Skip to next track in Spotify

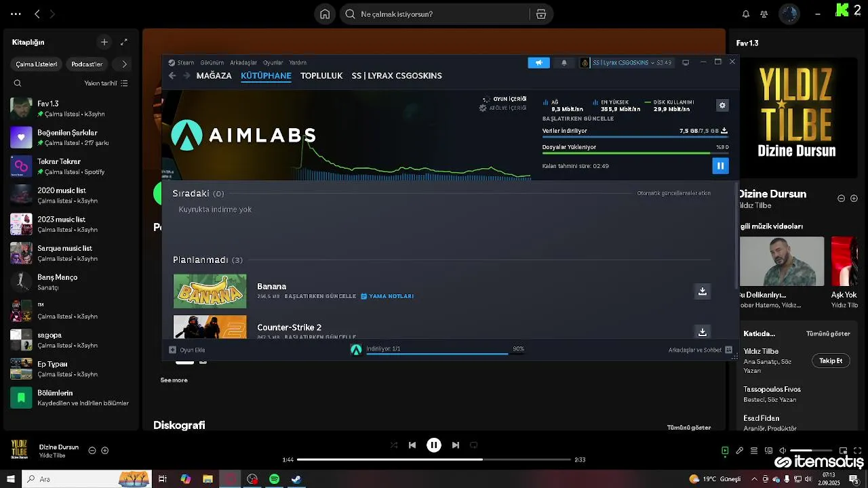456,445
